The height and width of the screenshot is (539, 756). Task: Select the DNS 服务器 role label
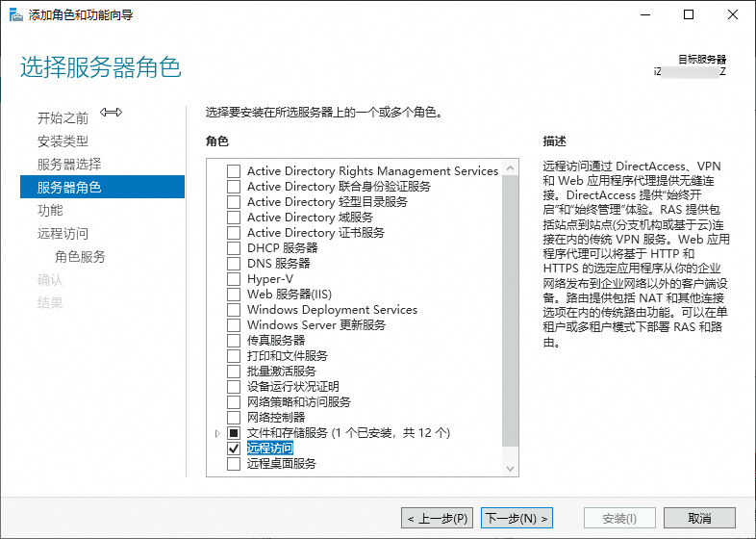click(x=279, y=264)
